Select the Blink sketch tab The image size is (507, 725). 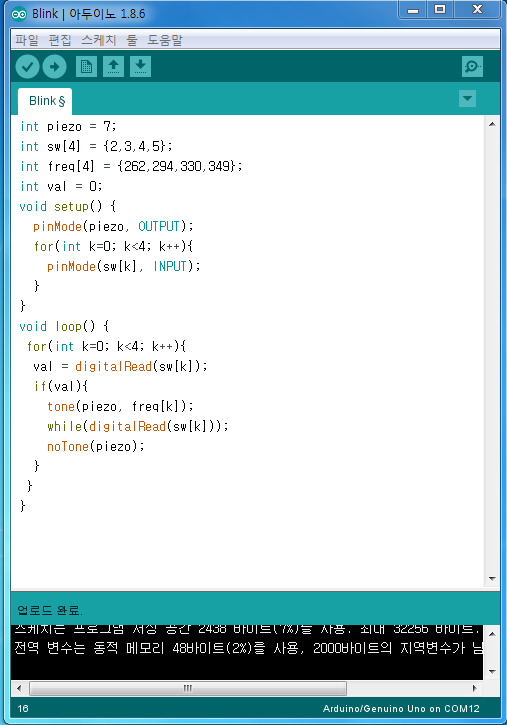[x=45, y=101]
